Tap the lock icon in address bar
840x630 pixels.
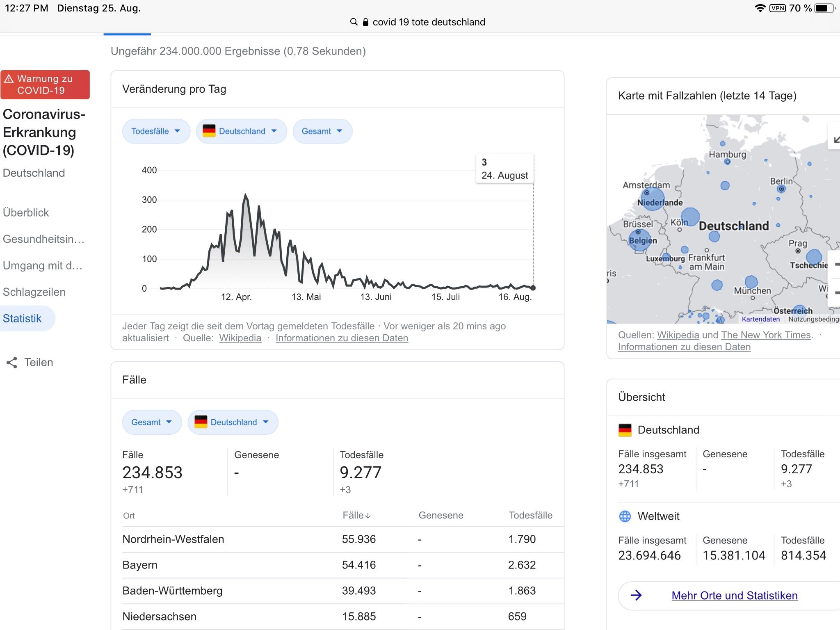coord(365,22)
